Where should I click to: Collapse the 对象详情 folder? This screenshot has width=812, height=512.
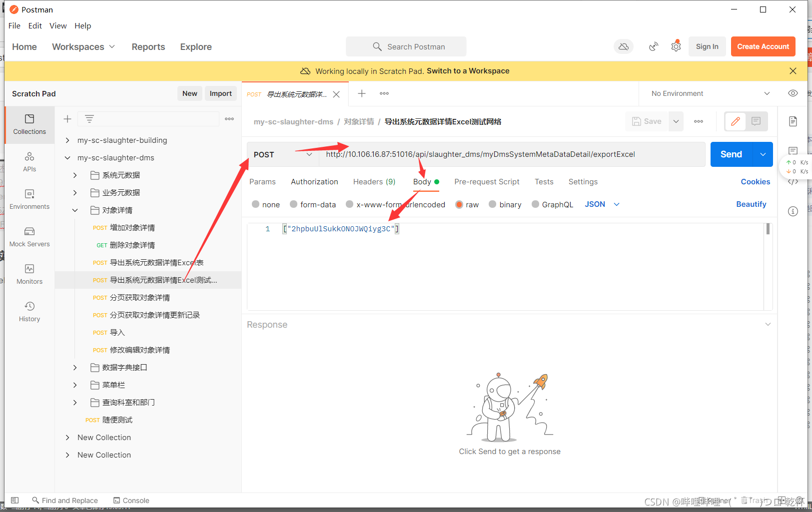click(75, 210)
